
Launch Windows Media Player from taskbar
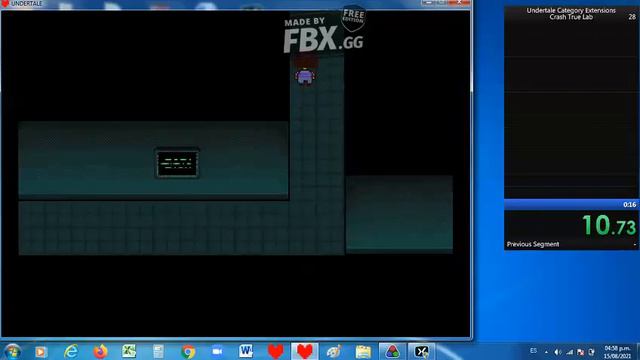(x=41, y=351)
